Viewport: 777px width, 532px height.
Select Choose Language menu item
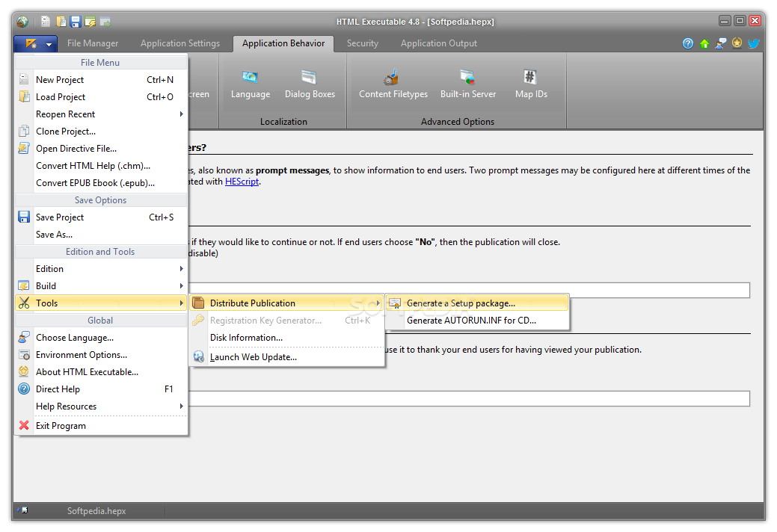(x=101, y=338)
